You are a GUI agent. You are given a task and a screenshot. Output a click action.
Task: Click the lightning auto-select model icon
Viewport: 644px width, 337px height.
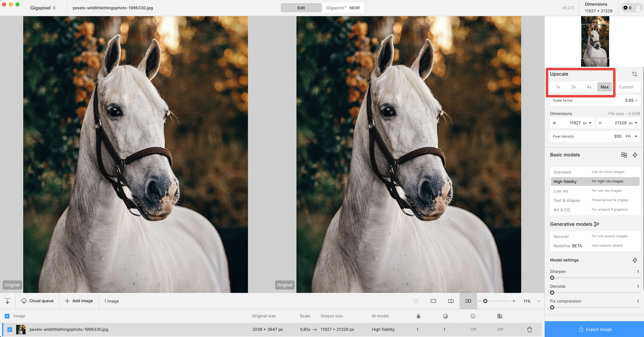(x=635, y=155)
